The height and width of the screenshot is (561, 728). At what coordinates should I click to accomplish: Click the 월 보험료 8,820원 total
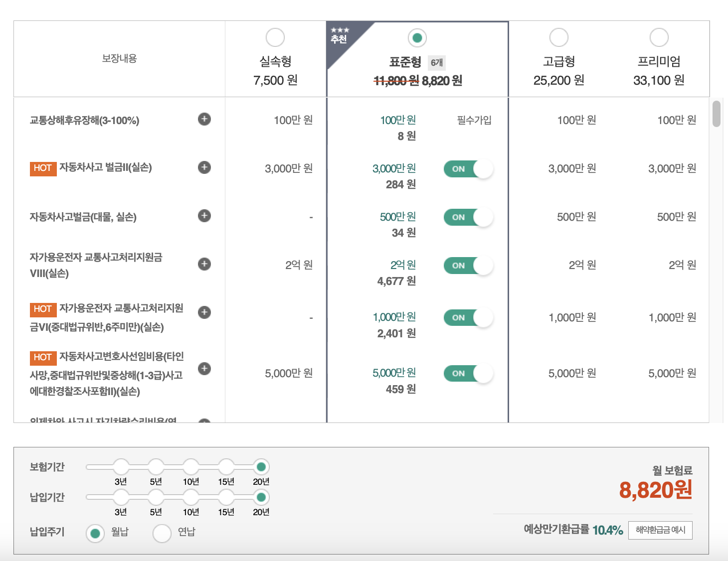[x=656, y=490]
